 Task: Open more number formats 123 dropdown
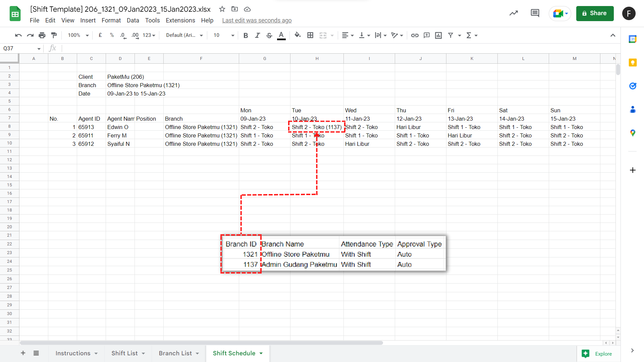coord(149,35)
